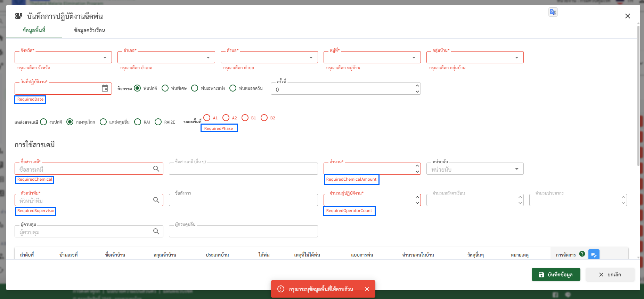Click the Google Translate icon
This screenshot has height=299, width=644.
tap(553, 12)
